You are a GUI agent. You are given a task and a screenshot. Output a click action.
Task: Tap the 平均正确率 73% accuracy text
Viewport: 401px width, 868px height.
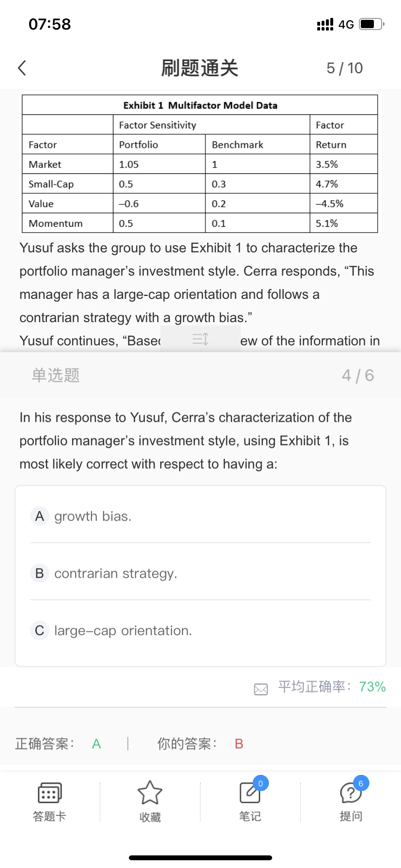tap(332, 687)
